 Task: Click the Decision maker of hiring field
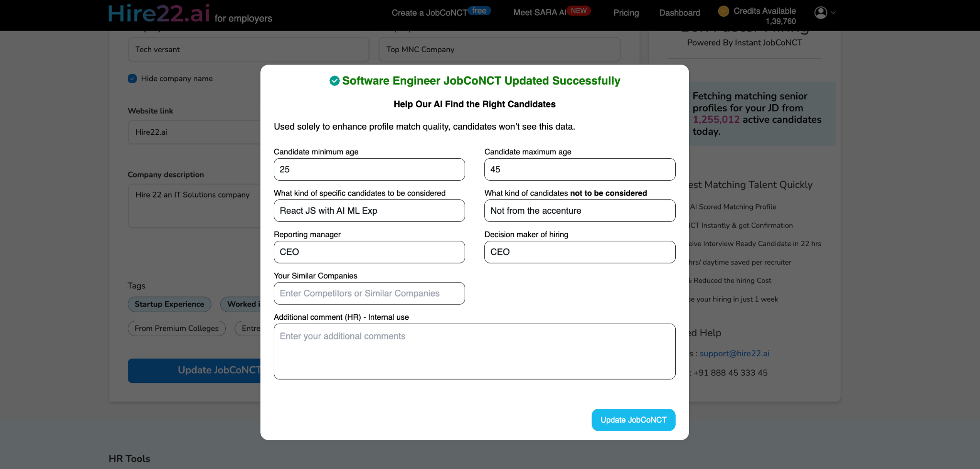(x=579, y=252)
